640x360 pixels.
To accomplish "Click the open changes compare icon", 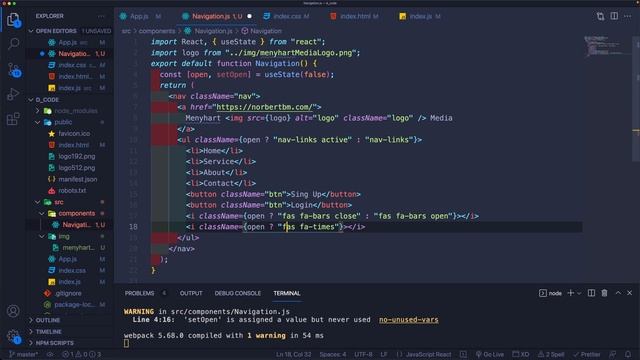I will click(600, 16).
